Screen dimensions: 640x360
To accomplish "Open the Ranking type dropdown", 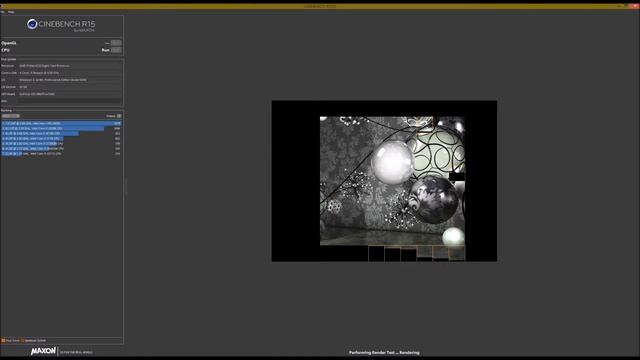I will 11,116.
